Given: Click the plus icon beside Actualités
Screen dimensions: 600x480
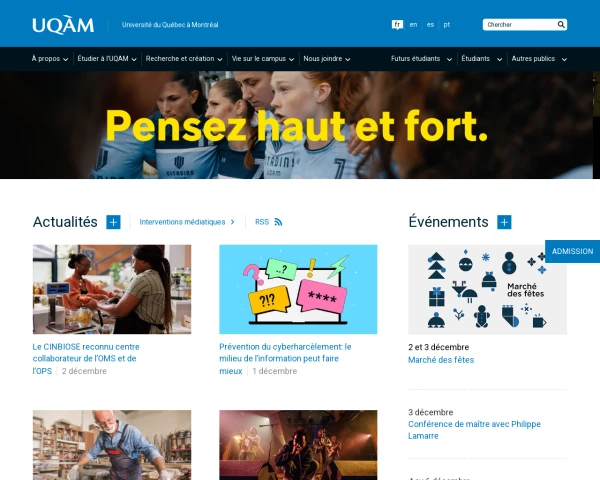Looking at the screenshot, I should [x=113, y=222].
